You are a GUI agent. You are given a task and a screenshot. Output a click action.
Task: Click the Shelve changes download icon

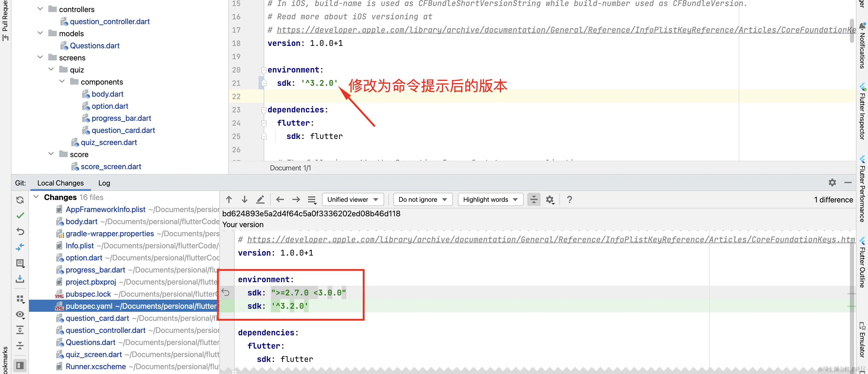pyautogui.click(x=20, y=279)
